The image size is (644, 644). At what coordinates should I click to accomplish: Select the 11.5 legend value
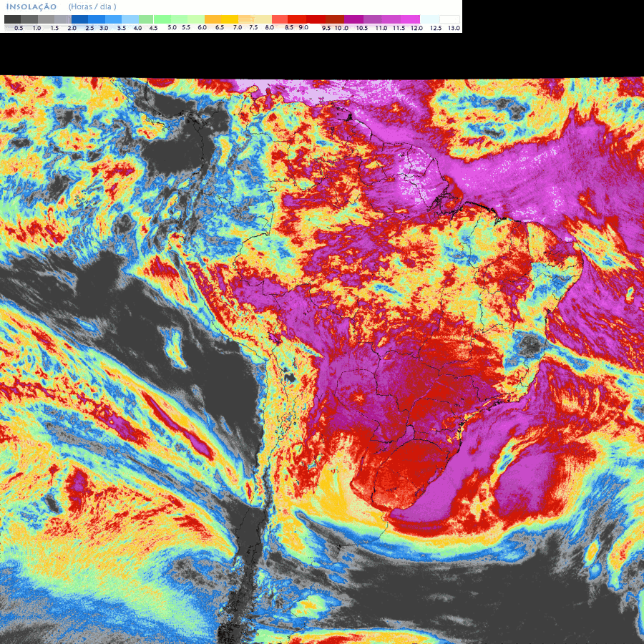pyautogui.click(x=399, y=28)
